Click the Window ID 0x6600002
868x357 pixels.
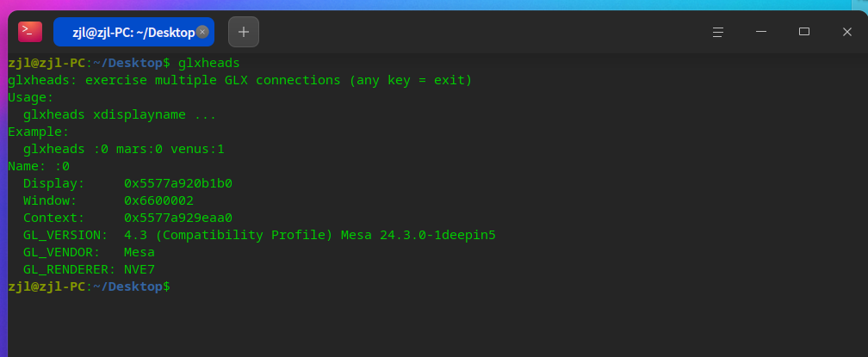click(158, 200)
